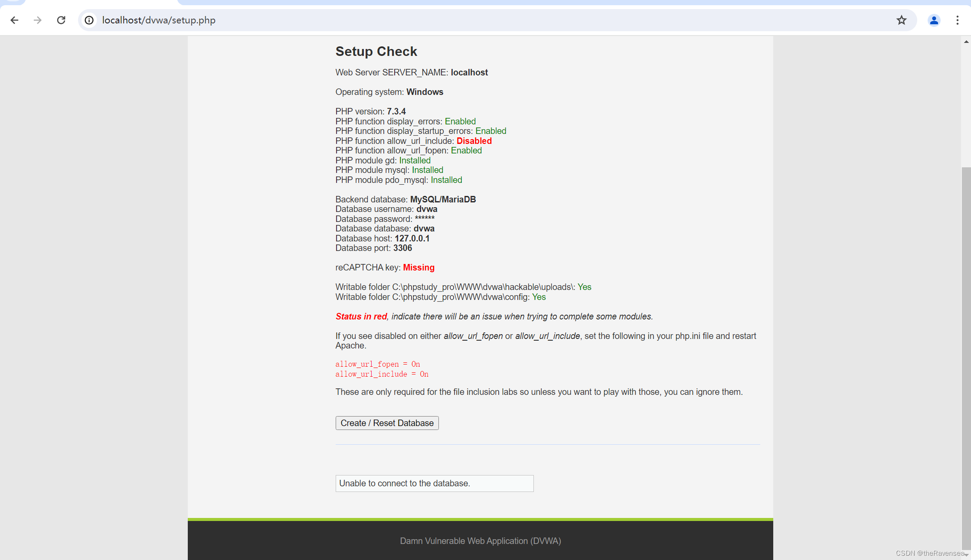
Task: View site information icon in address bar
Action: pos(89,20)
